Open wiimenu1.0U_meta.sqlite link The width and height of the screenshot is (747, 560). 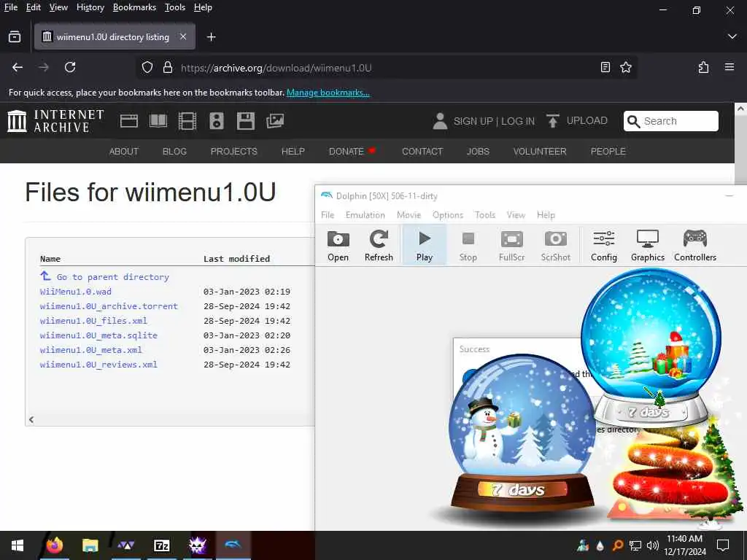pos(98,335)
